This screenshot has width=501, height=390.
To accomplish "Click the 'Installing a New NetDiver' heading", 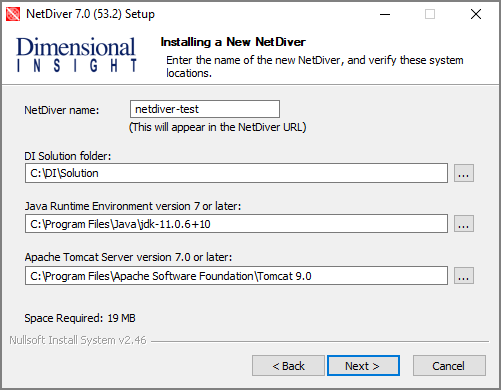I will (x=233, y=42).
